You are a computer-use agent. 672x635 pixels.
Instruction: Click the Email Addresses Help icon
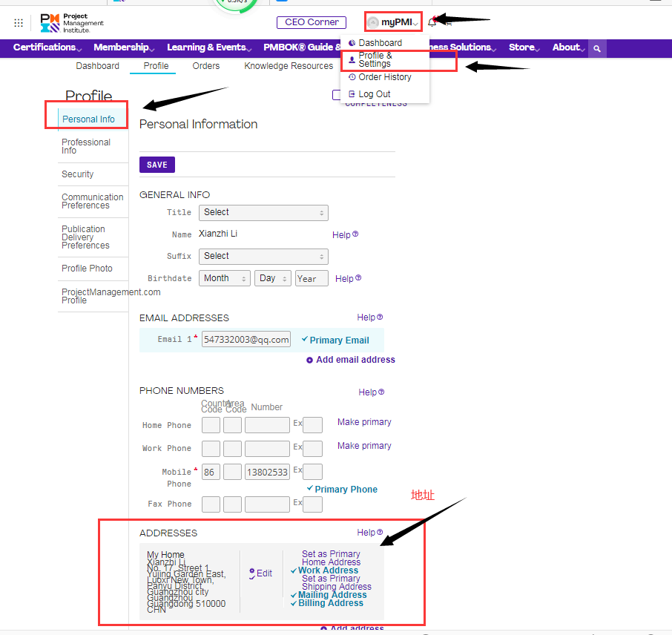coord(380,317)
